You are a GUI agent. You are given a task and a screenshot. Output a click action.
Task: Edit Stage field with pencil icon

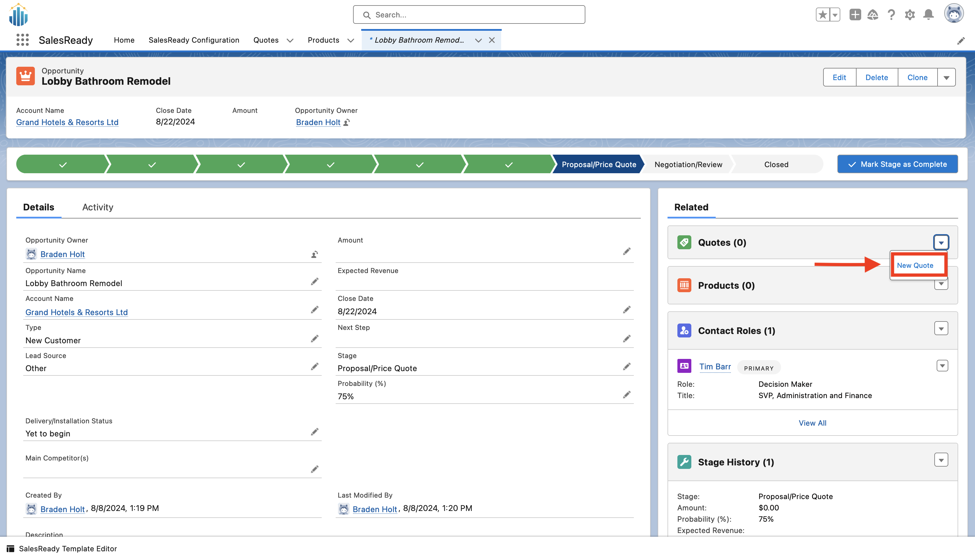626,366
